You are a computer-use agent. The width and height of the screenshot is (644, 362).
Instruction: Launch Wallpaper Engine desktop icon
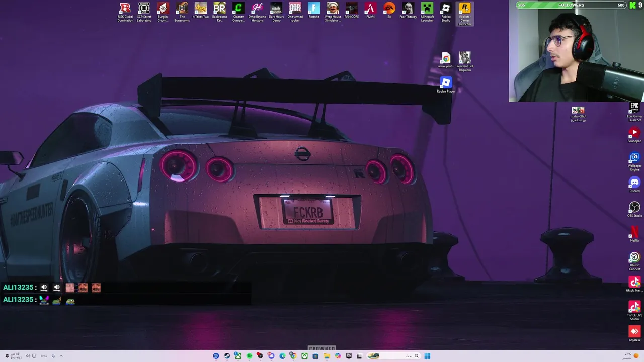[x=634, y=162]
